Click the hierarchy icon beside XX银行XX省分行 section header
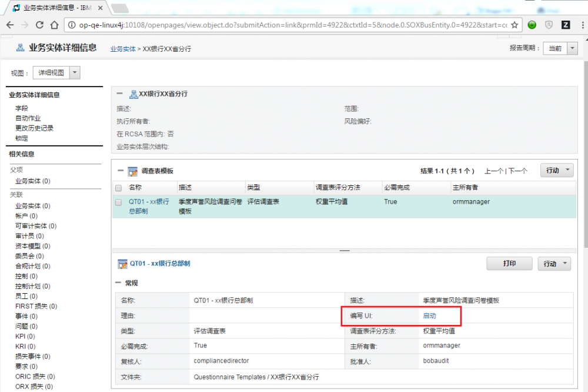 [x=133, y=94]
